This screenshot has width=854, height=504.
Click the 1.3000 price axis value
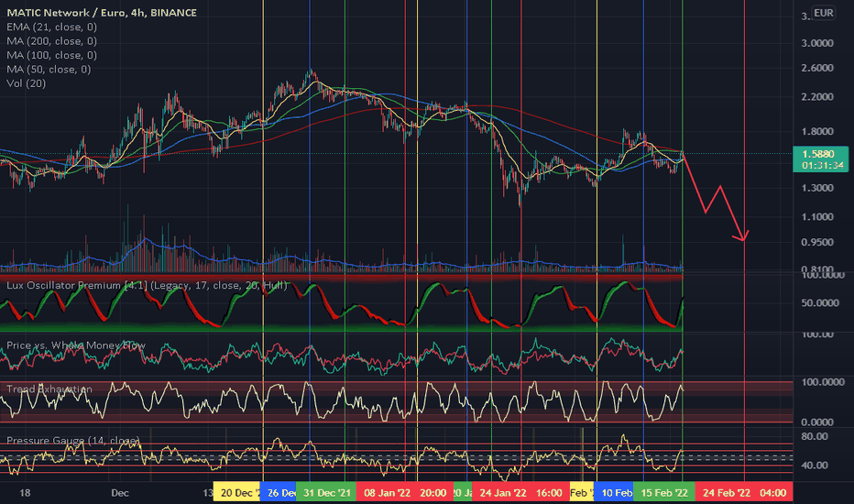(x=817, y=188)
